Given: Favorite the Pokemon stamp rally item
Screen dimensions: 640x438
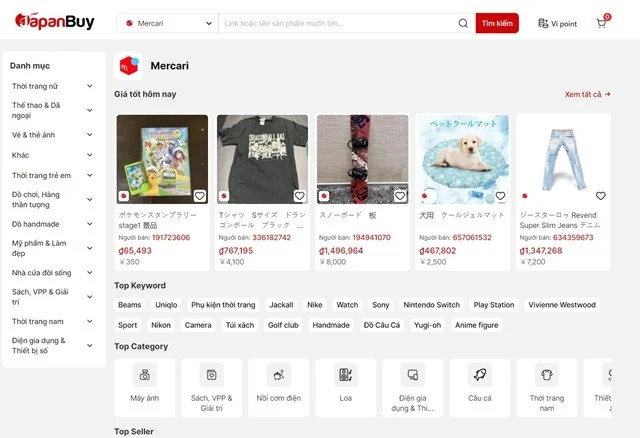Looking at the screenshot, I should pyautogui.click(x=200, y=196).
